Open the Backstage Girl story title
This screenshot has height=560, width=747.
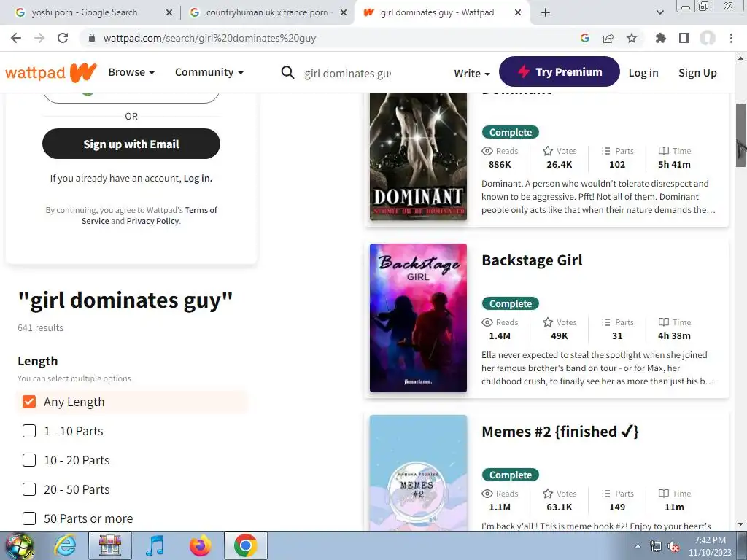coord(532,260)
